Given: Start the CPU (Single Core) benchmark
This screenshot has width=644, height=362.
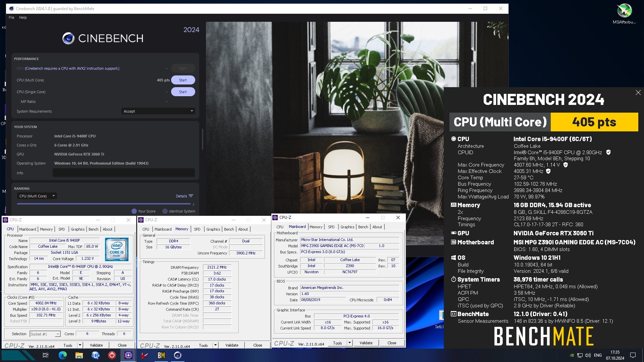Looking at the screenshot, I should tap(183, 92).
